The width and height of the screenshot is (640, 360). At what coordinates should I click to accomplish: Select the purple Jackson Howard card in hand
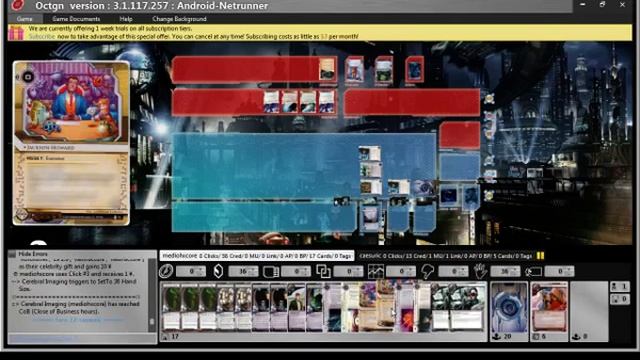369,307
